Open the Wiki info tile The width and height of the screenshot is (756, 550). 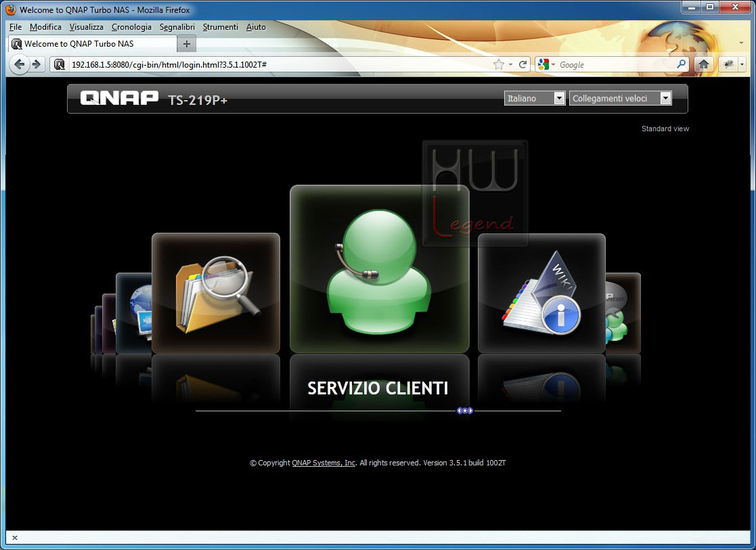coord(541,293)
